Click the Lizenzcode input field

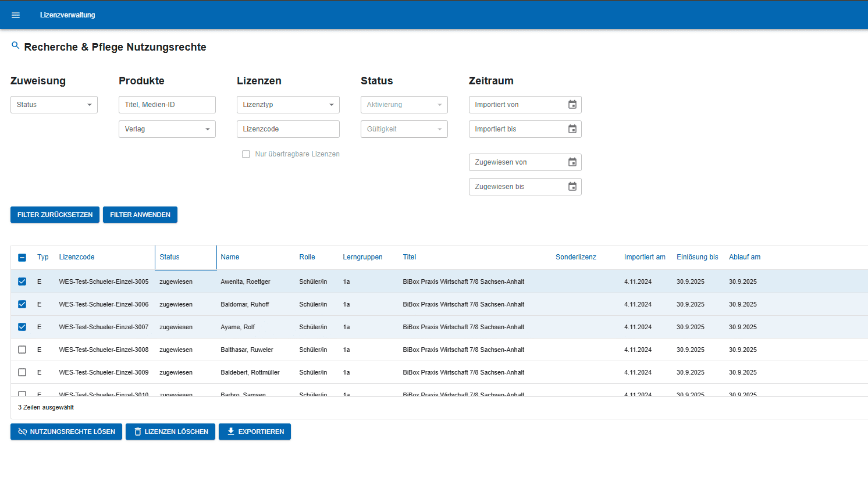tap(288, 129)
